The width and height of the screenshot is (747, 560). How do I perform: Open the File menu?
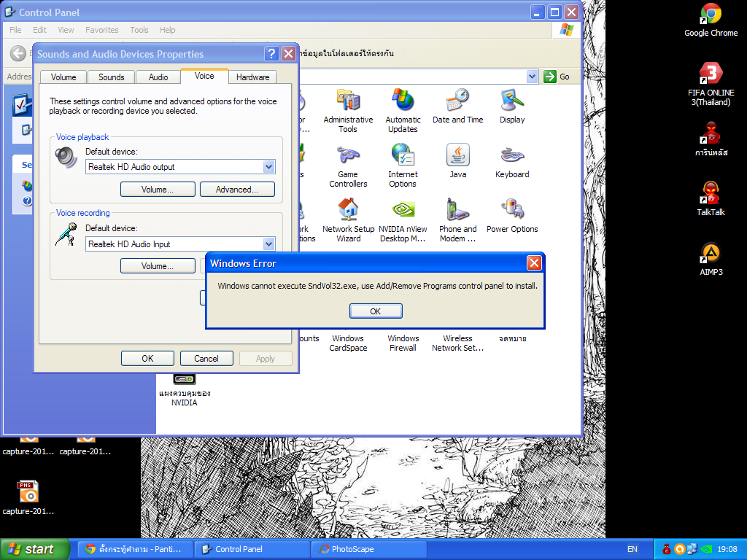15,30
